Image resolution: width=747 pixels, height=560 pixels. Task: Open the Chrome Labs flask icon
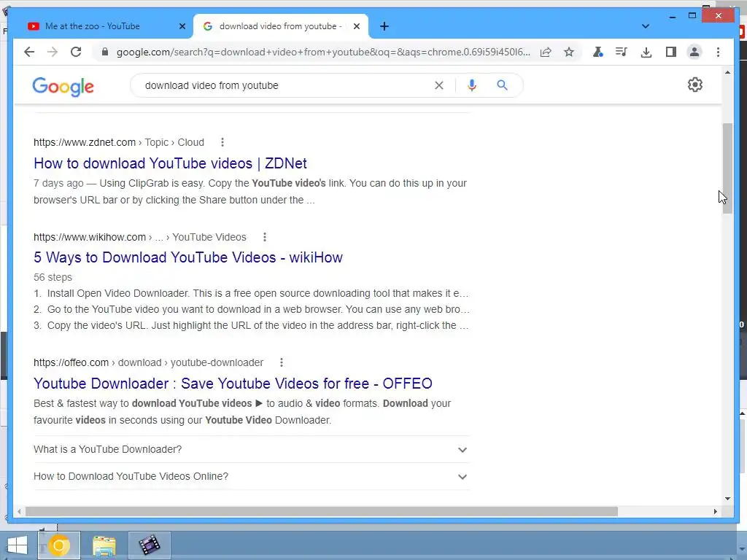598,52
